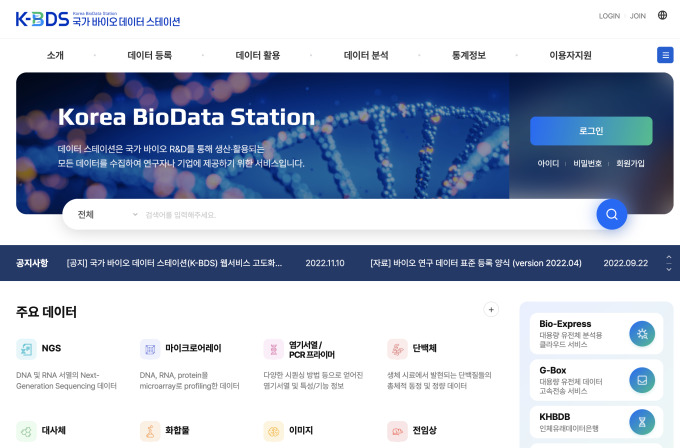Open the 데이터 등록 menu

tap(150, 55)
